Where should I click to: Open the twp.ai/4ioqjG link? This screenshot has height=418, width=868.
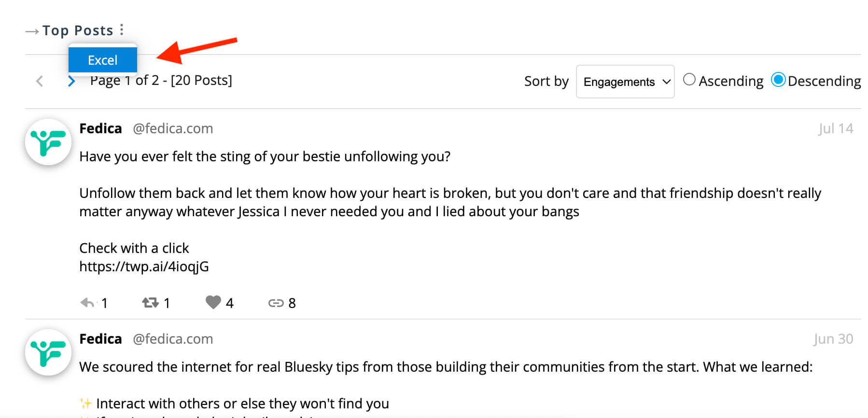tap(144, 266)
